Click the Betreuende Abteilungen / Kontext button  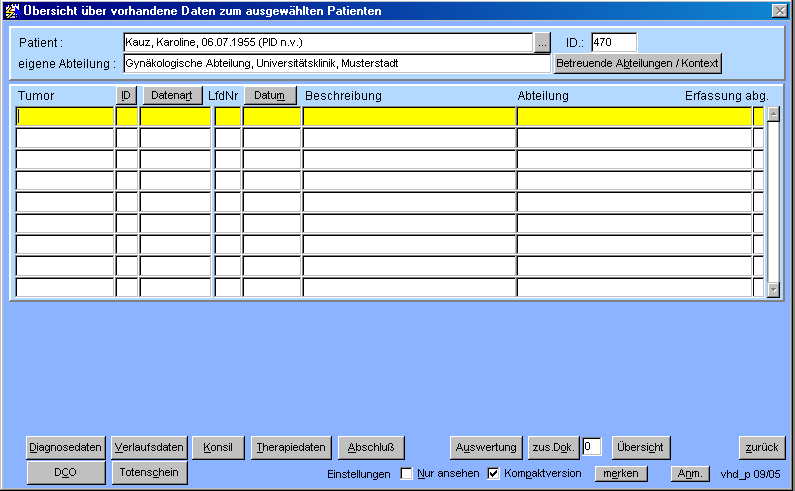coord(637,63)
